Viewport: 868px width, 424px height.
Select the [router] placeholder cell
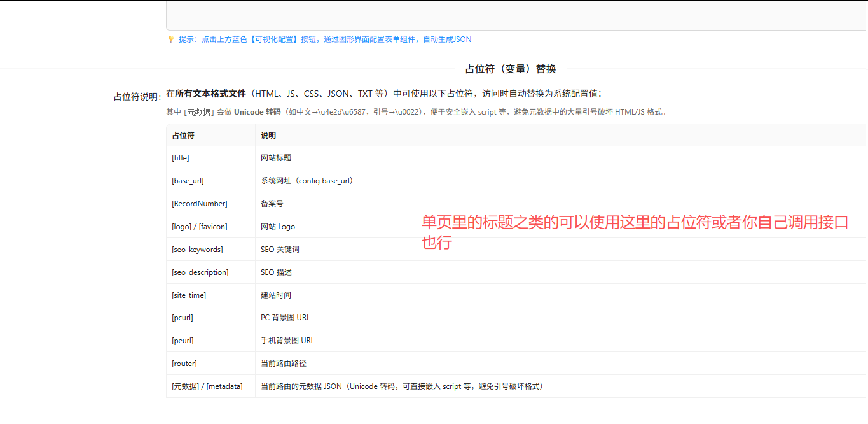[184, 364]
